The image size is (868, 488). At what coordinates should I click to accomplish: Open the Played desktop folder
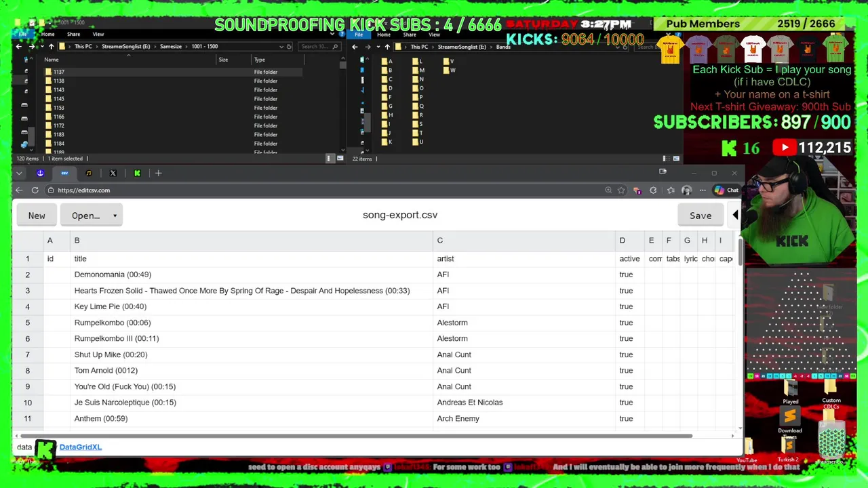(791, 392)
